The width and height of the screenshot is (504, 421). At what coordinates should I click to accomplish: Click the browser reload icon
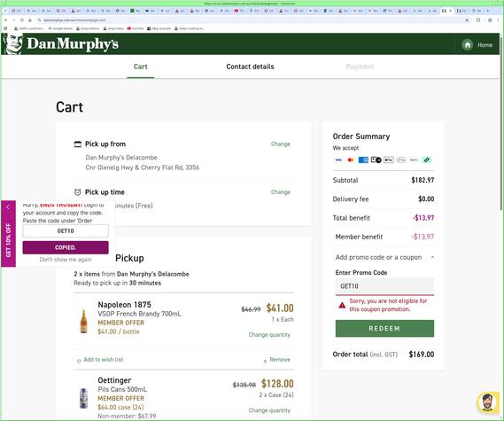(x=22, y=19)
